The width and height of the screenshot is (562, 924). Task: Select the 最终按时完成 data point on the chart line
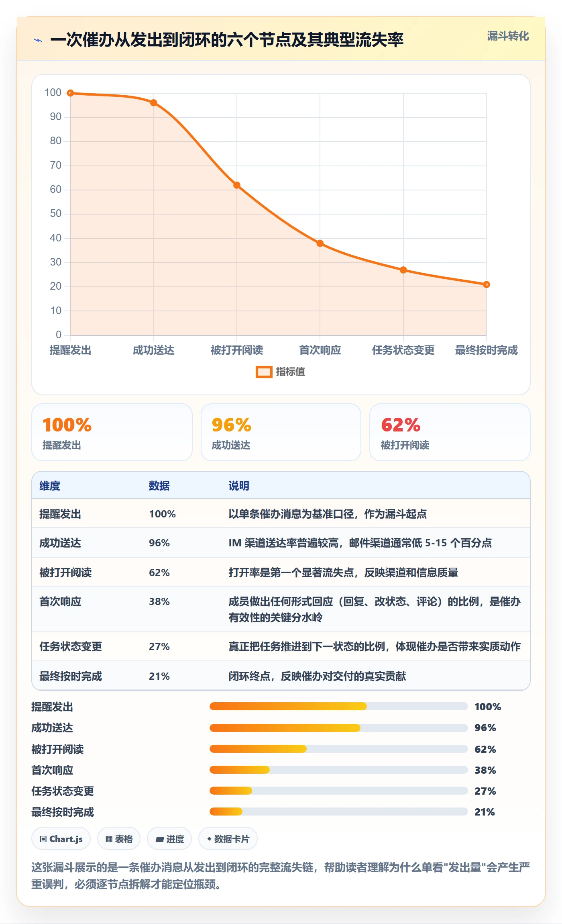coord(487,284)
